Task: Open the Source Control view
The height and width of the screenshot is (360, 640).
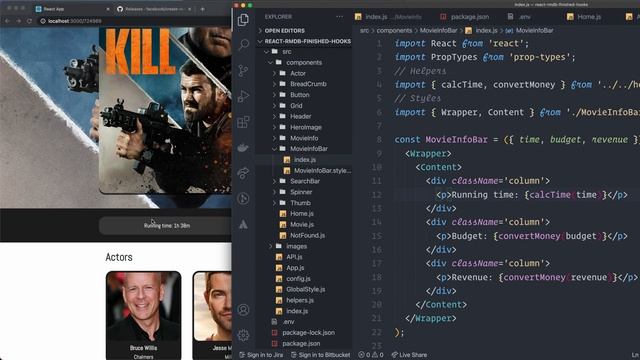Action: [243, 71]
